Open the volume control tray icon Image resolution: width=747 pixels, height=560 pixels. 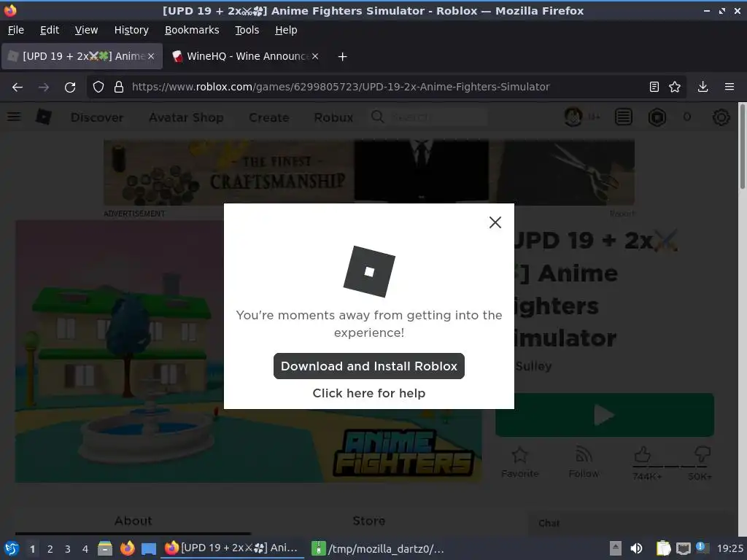636,548
